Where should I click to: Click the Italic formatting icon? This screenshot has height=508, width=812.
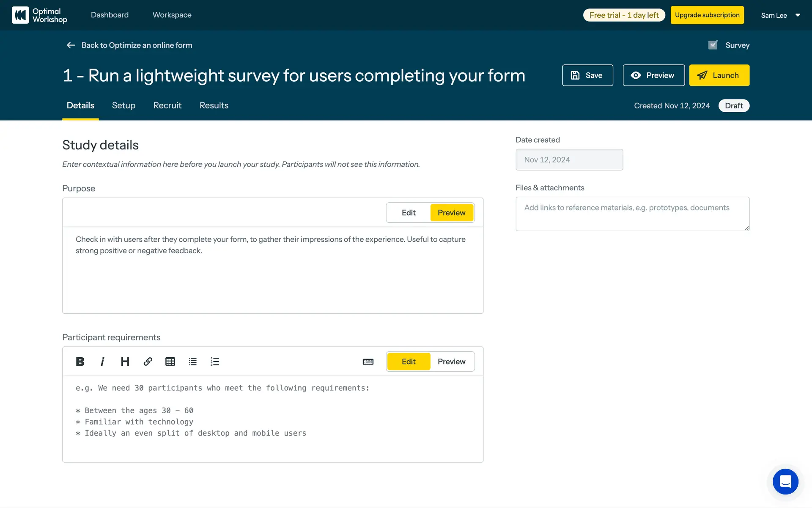tap(102, 362)
